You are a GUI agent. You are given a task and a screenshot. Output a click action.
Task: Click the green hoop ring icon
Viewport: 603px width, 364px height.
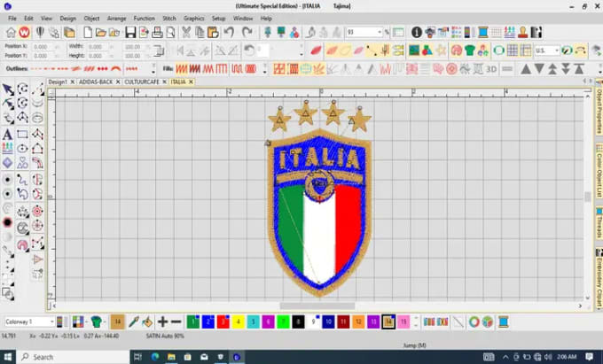(x=498, y=50)
